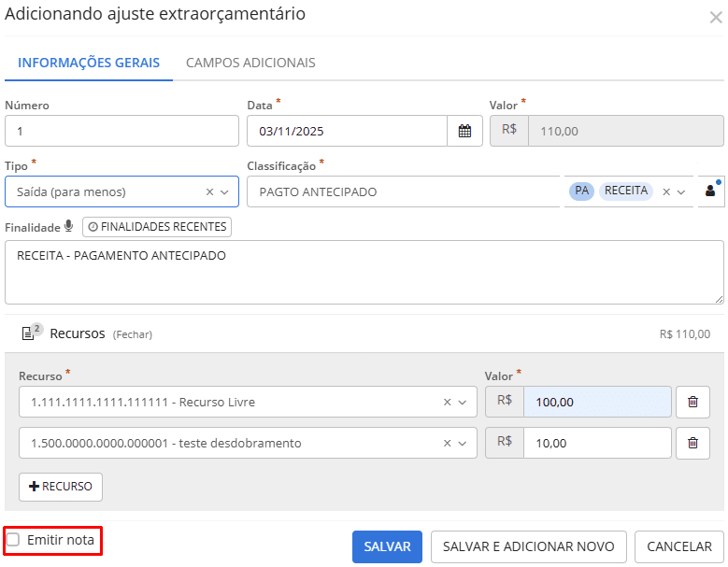Open the teste desdobramento dropdown arrow

[x=462, y=444]
